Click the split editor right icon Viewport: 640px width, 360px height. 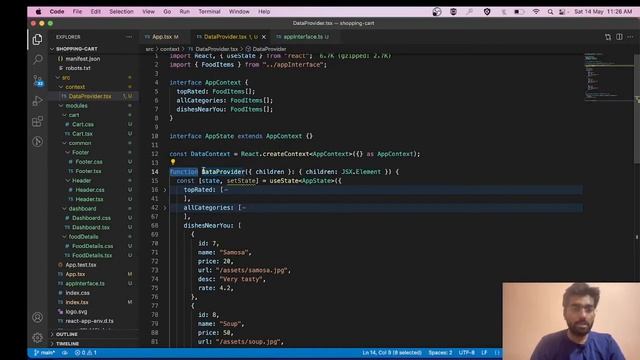619,37
